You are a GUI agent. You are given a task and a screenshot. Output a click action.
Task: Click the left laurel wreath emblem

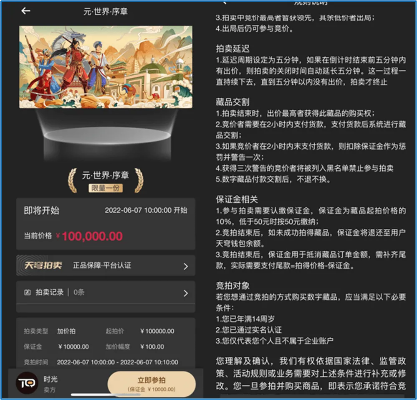pyautogui.click(x=72, y=180)
